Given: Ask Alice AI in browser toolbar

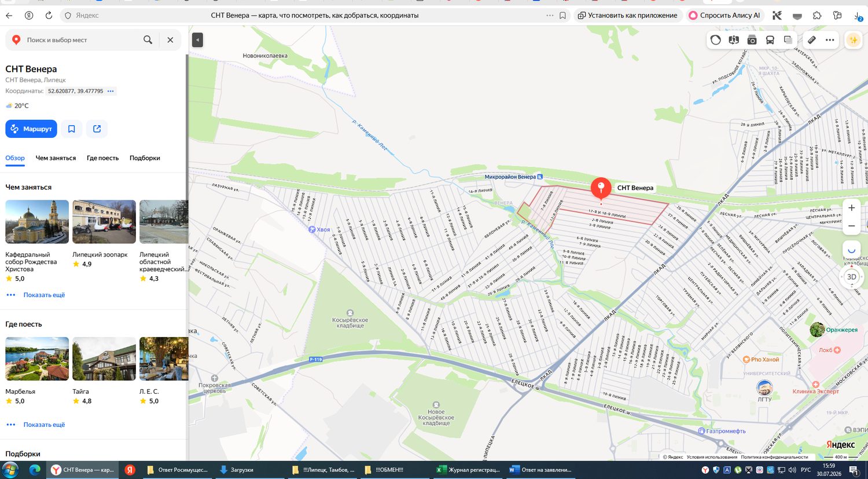Looking at the screenshot, I should 724,16.
